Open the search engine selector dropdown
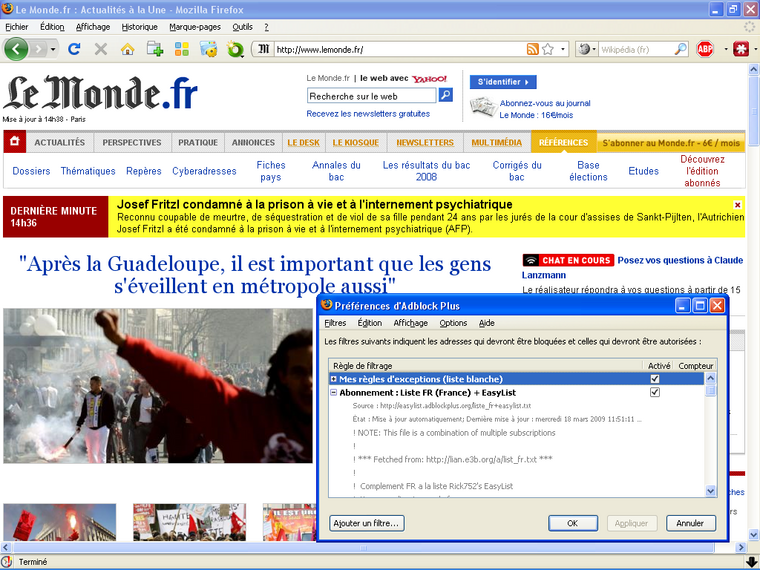760x570 pixels. tap(587, 49)
